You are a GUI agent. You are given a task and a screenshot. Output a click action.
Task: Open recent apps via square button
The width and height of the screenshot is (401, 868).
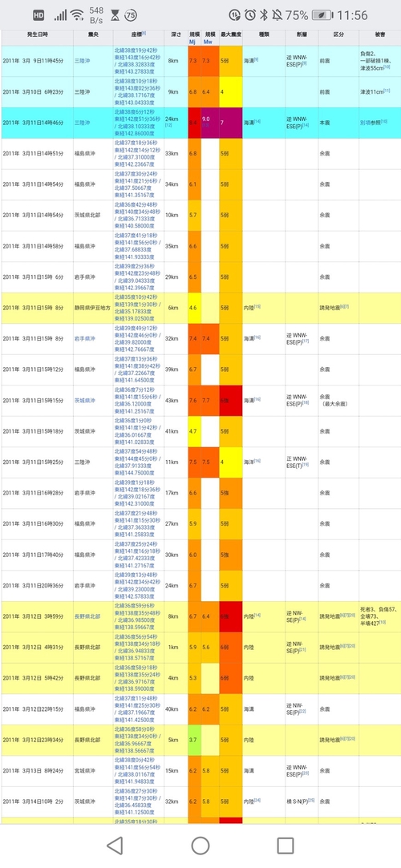(286, 846)
